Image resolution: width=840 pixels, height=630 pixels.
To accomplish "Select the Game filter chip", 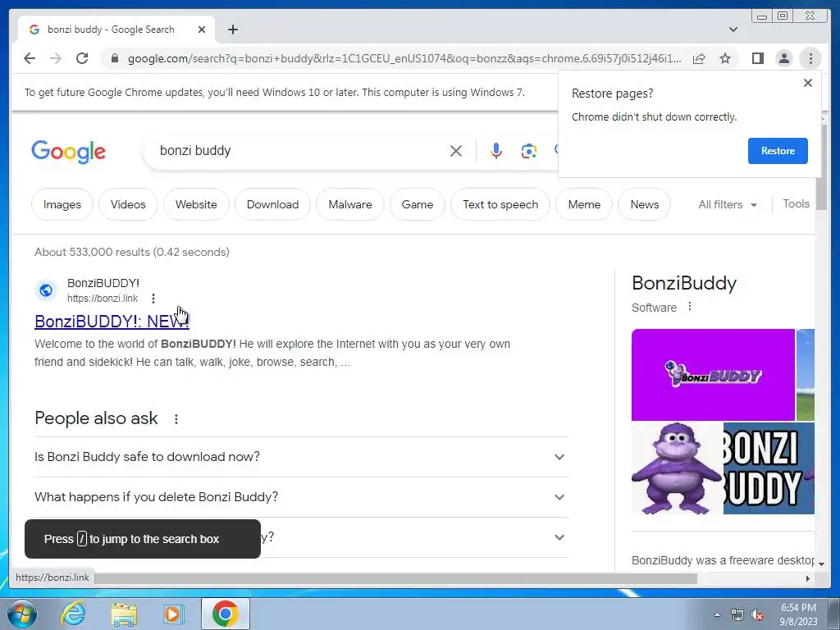I will tap(418, 204).
